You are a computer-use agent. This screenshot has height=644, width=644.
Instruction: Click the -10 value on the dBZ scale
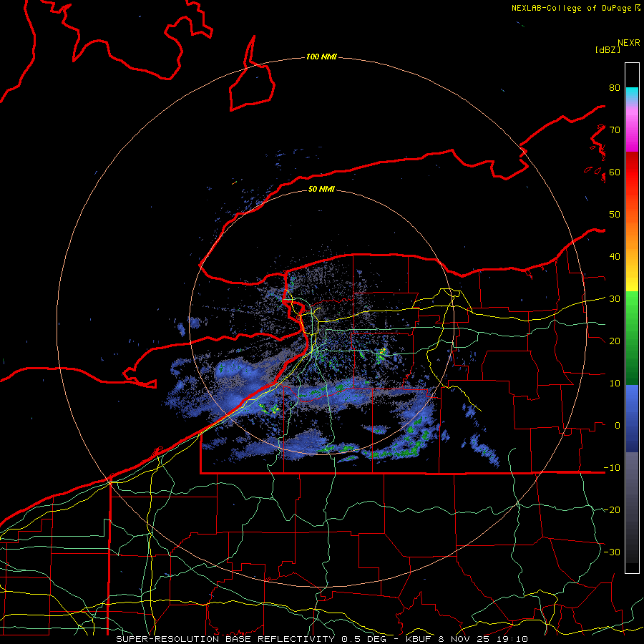click(612, 468)
